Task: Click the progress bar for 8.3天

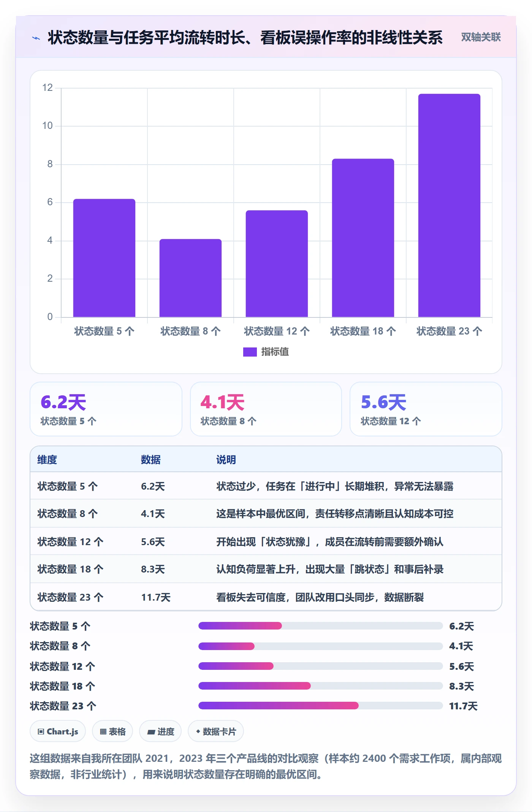Action: click(320, 686)
